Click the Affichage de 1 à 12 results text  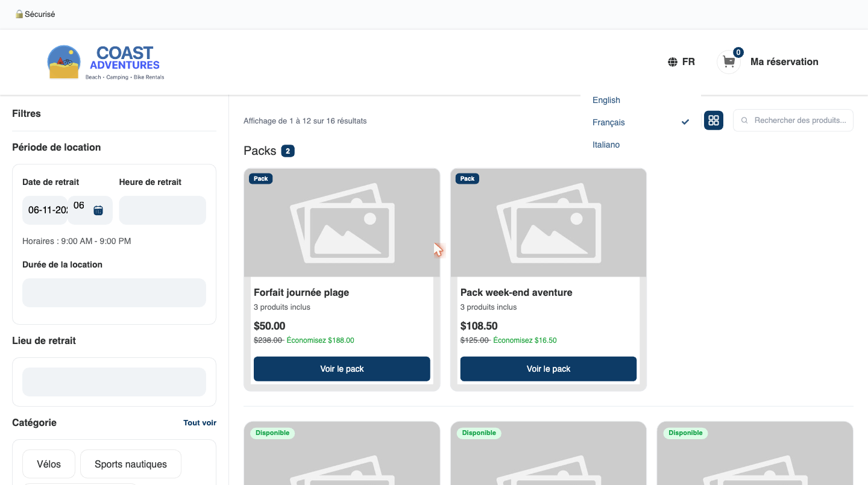pyautogui.click(x=305, y=121)
